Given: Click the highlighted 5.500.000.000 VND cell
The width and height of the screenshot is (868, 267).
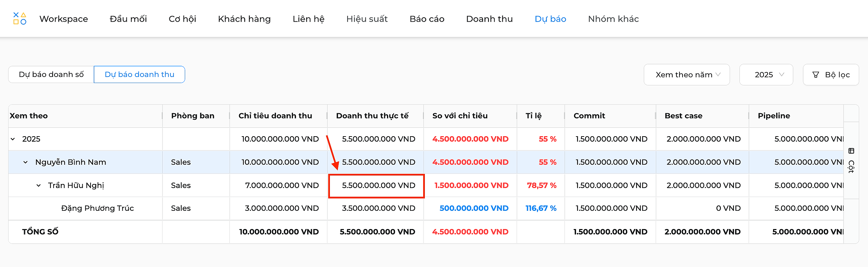Looking at the screenshot, I should click(376, 186).
